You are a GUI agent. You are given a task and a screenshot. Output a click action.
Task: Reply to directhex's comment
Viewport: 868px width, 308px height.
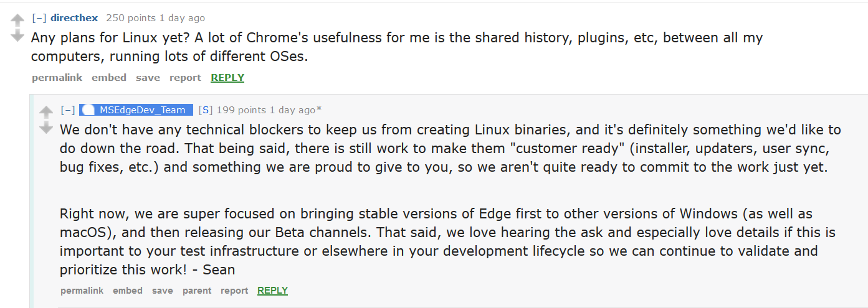pyautogui.click(x=227, y=78)
